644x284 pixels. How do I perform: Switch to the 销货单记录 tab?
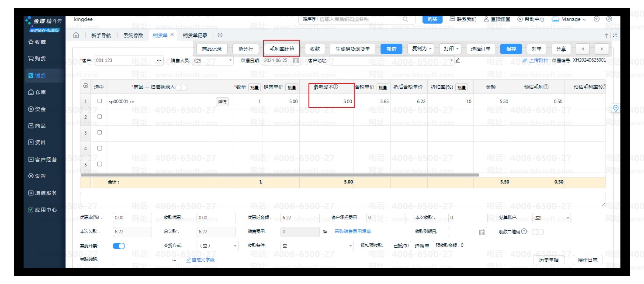195,35
